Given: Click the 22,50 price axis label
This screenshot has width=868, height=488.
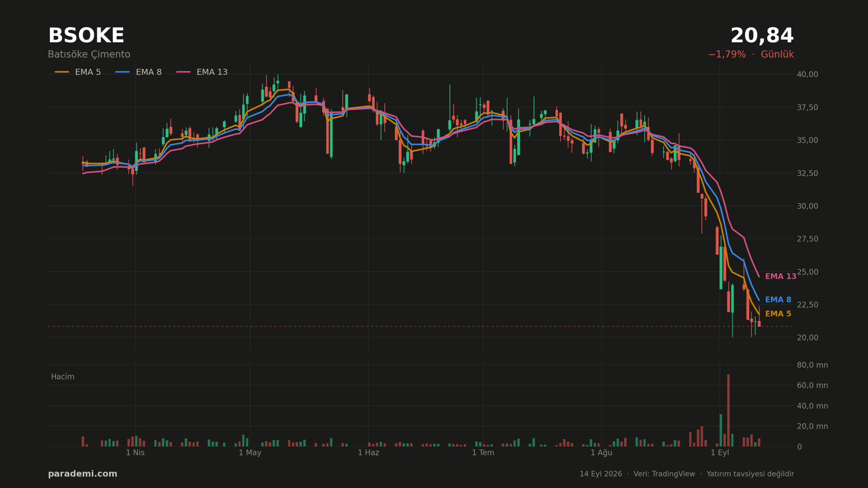Looking at the screenshot, I should coord(808,305).
